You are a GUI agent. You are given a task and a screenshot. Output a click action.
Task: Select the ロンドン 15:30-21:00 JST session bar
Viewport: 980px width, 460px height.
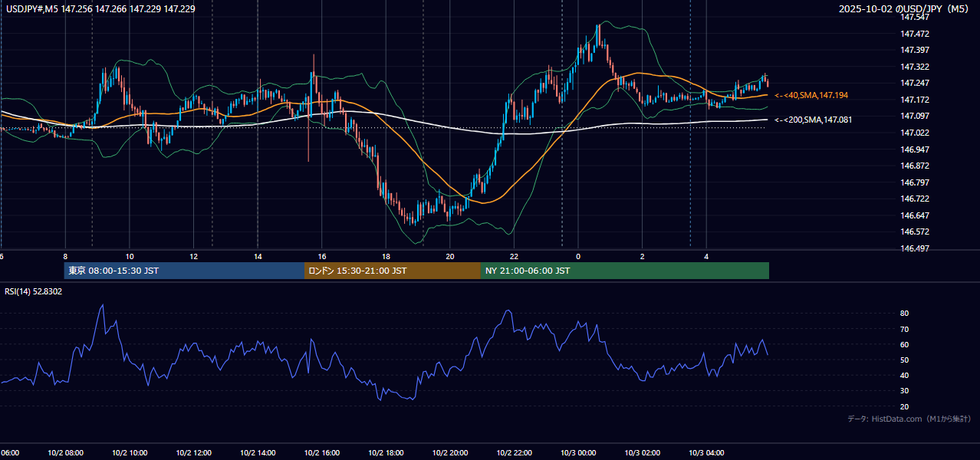[x=393, y=271]
